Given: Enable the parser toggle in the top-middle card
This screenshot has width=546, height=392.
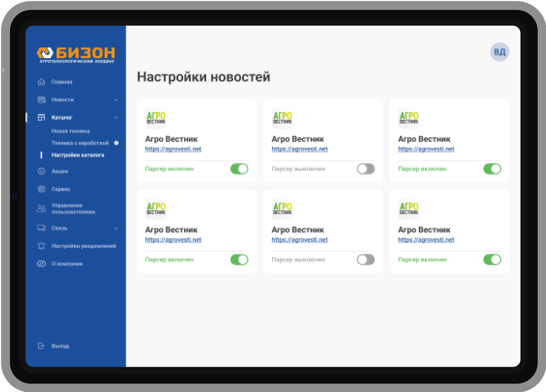Looking at the screenshot, I should (x=366, y=169).
